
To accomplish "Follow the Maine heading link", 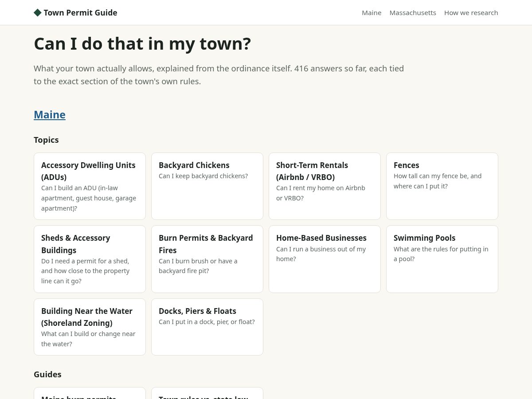I will tap(50, 114).
